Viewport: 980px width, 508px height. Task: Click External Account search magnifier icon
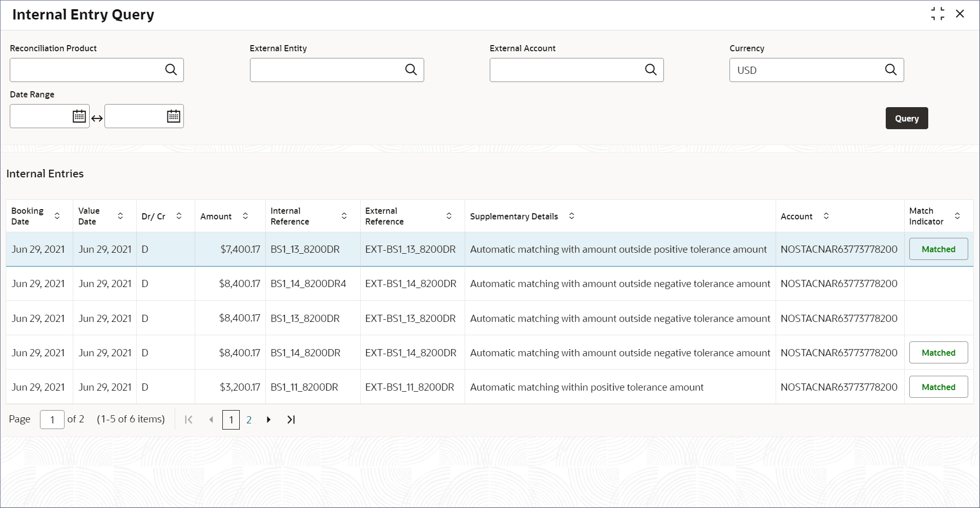(x=651, y=70)
